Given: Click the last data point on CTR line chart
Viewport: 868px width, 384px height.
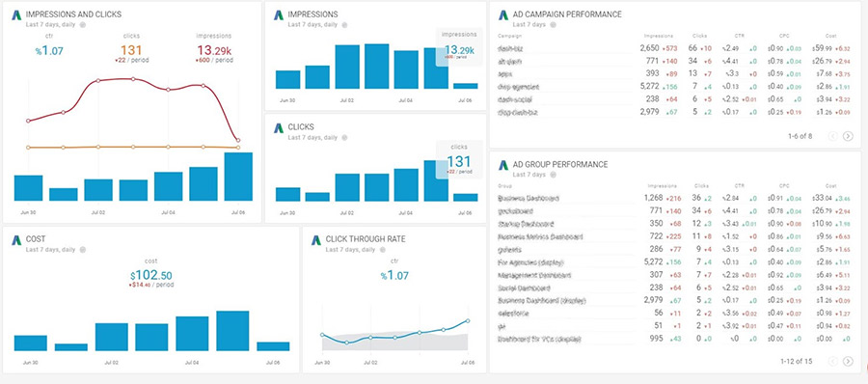Looking at the screenshot, I should [468, 321].
